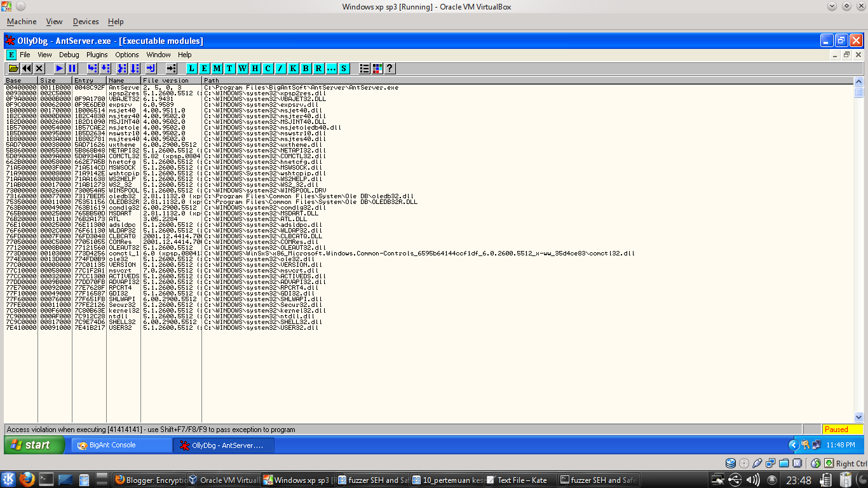Click the Execute till return icon

[151, 68]
